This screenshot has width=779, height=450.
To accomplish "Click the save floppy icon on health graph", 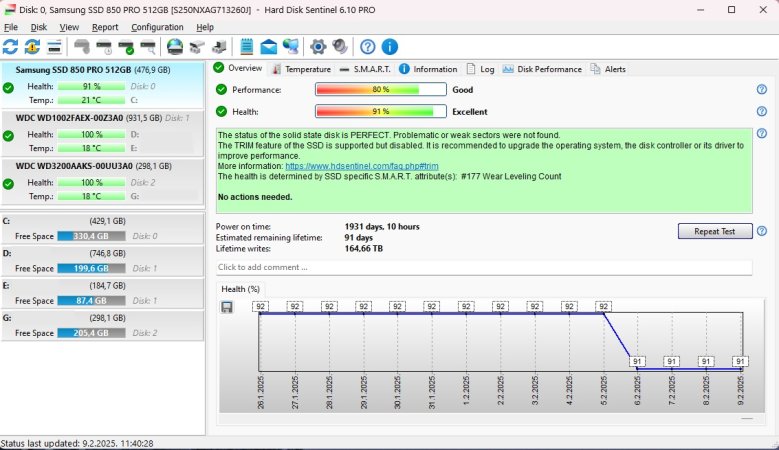I will [227, 307].
